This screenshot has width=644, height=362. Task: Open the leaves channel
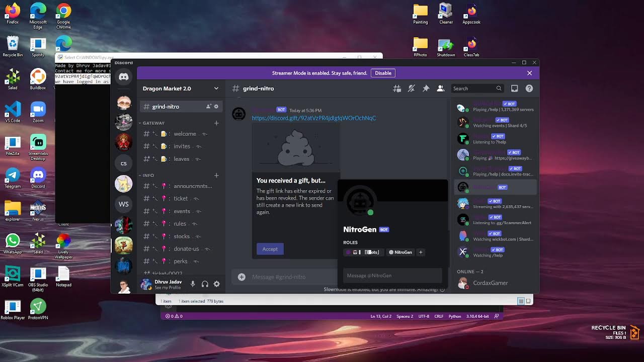[x=180, y=159]
